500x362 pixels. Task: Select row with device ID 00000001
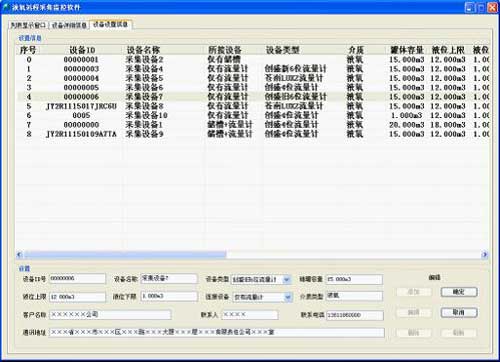pyautogui.click(x=253, y=60)
